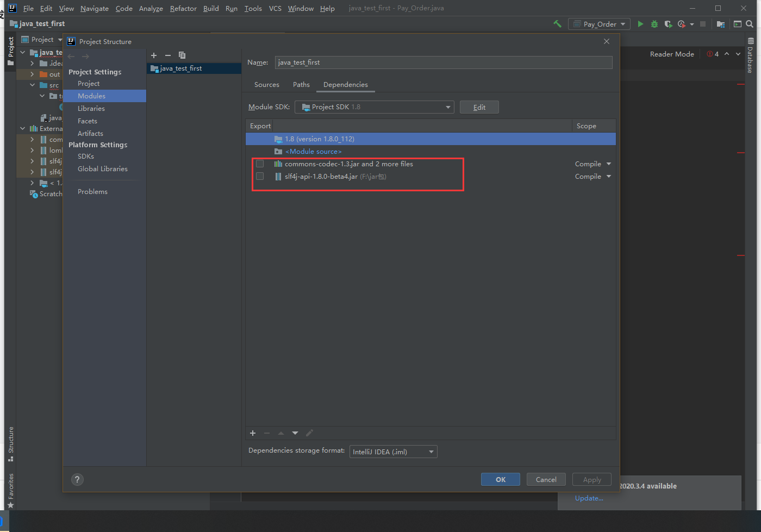The image size is (761, 532).
Task: Open the help question mark button
Action: pos(77,479)
